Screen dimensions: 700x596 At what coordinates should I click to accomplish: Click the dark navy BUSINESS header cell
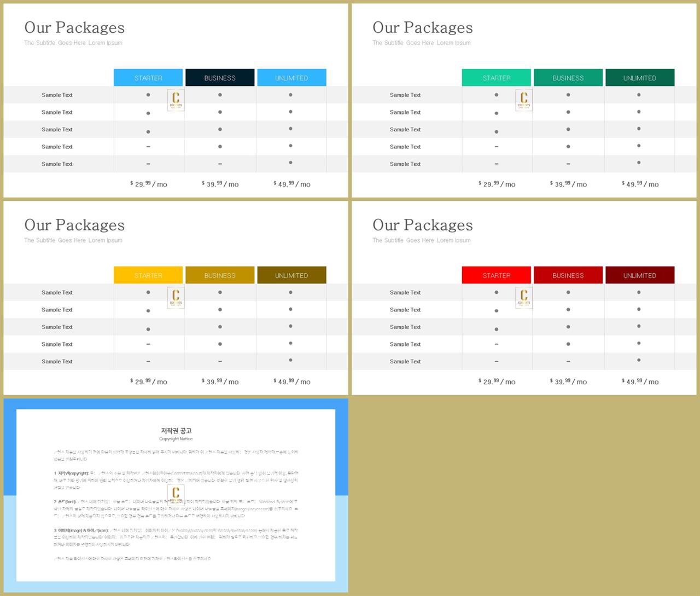(x=220, y=78)
